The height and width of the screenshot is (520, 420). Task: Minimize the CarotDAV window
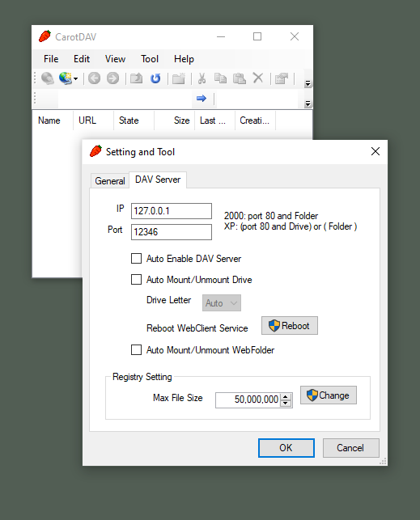pos(221,36)
